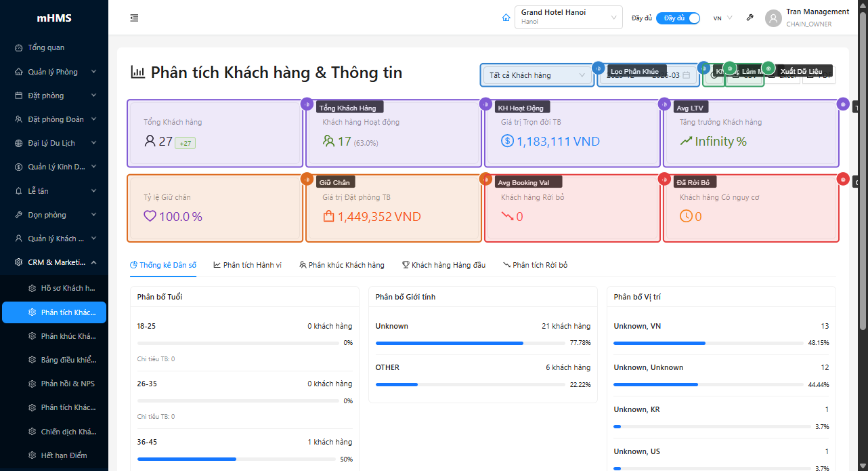Open the Grand Hotel Hanoi selector
Screen dimensions: 868x471
click(x=568, y=18)
